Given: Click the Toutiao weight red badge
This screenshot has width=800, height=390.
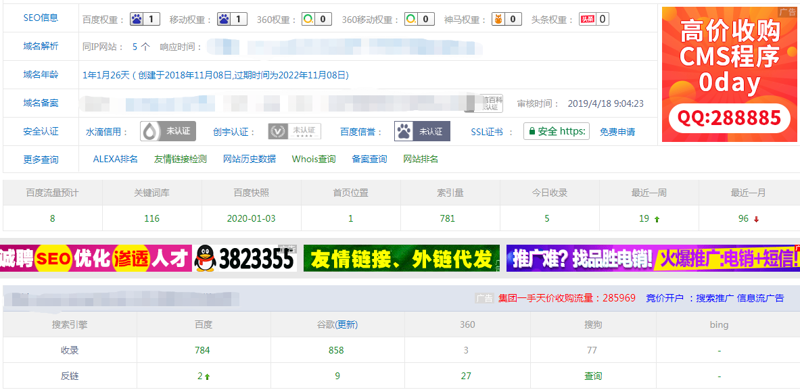Looking at the screenshot, I should (594, 19).
